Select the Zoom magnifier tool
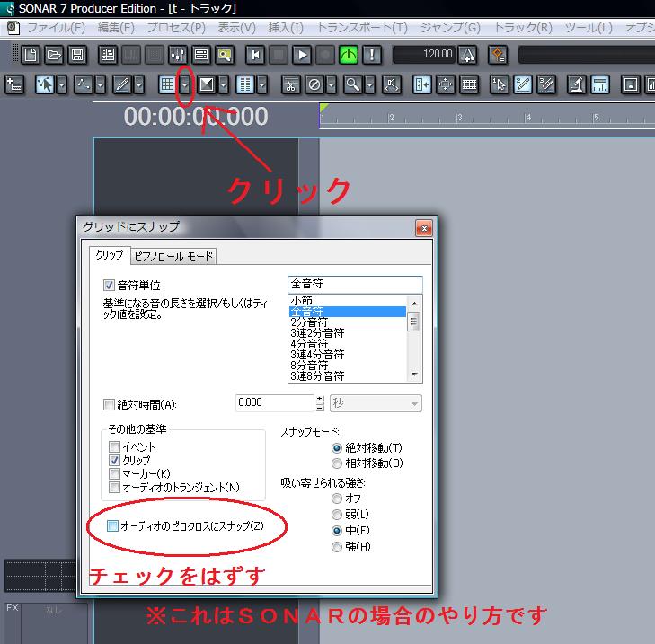Viewport: 655px width, 644px height. coord(353,84)
